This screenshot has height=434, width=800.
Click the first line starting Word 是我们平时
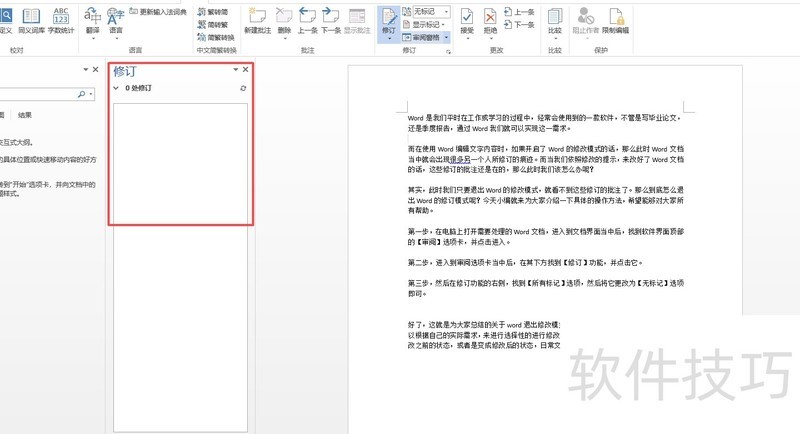[x=544, y=118]
